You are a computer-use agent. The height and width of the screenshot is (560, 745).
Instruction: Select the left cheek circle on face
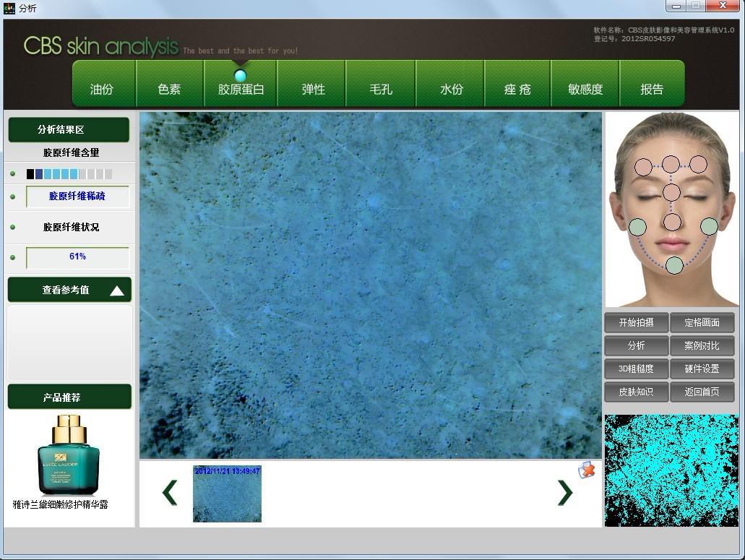click(x=637, y=227)
